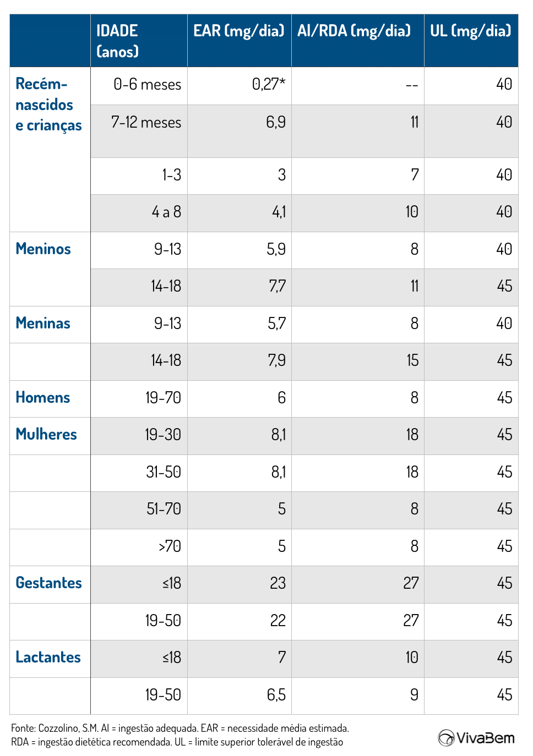533x756 pixels.
Task: Click the 4 a 8 age cell
Action: [x=166, y=212]
